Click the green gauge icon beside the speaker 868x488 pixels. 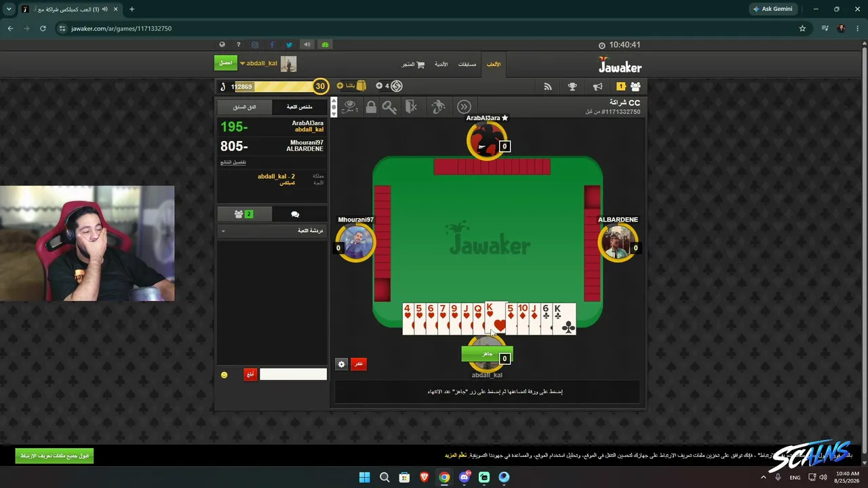click(325, 45)
